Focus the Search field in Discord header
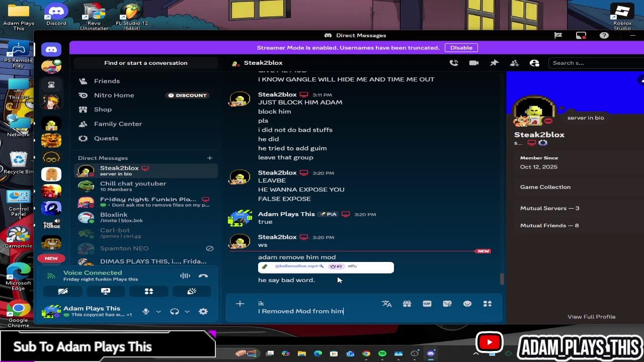Image resolution: width=644 pixels, height=362 pixels. [x=596, y=63]
